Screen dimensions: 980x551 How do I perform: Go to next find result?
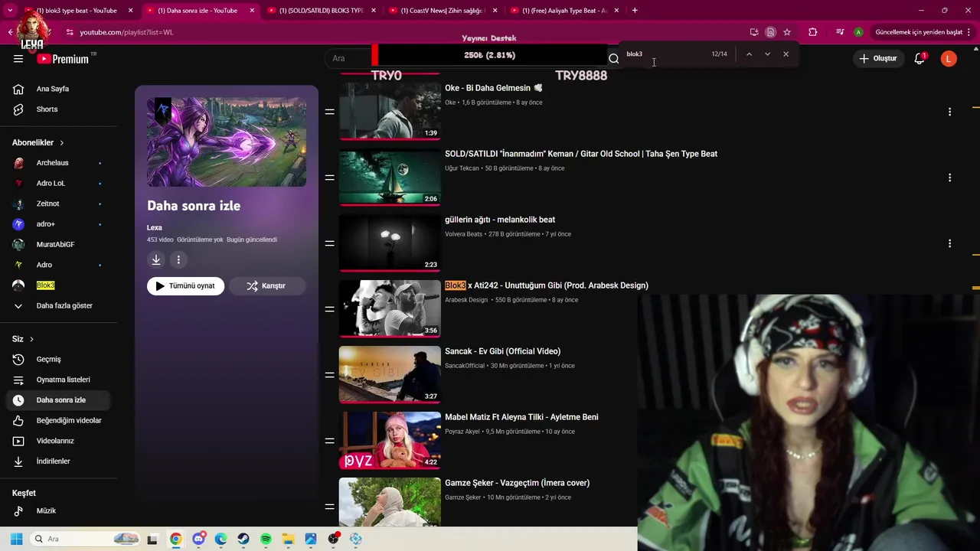coord(767,54)
